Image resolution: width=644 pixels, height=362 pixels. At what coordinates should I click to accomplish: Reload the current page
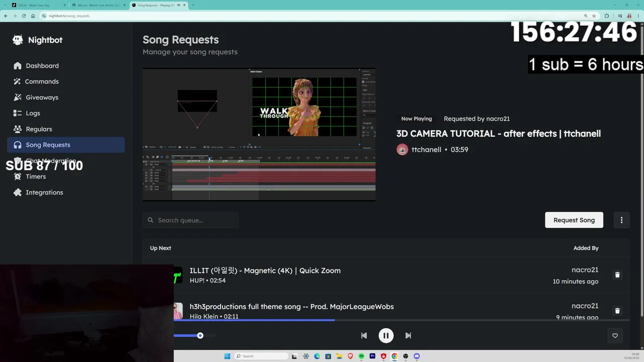point(24,16)
